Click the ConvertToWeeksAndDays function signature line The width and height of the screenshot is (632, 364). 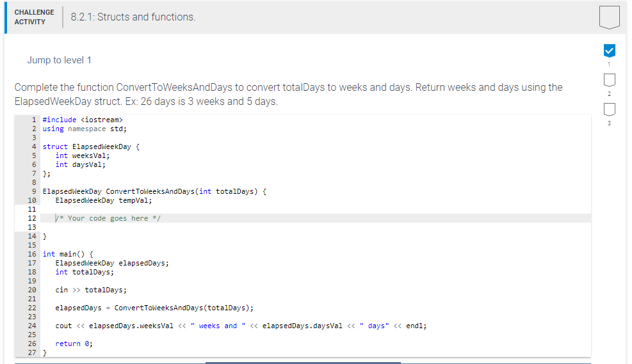click(x=154, y=192)
